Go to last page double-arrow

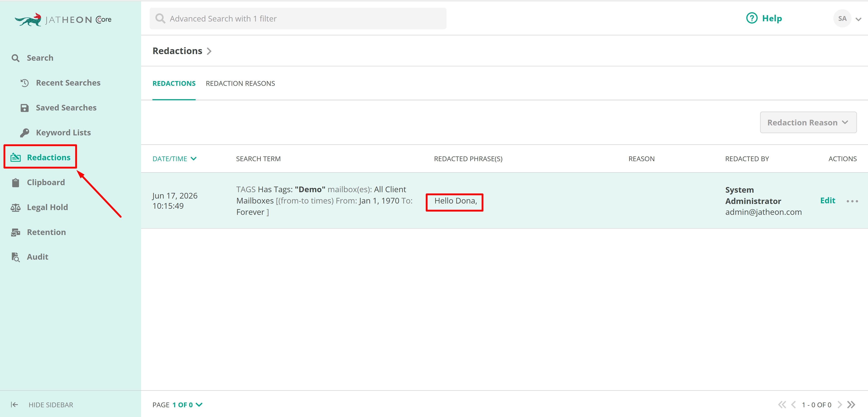pos(851,405)
